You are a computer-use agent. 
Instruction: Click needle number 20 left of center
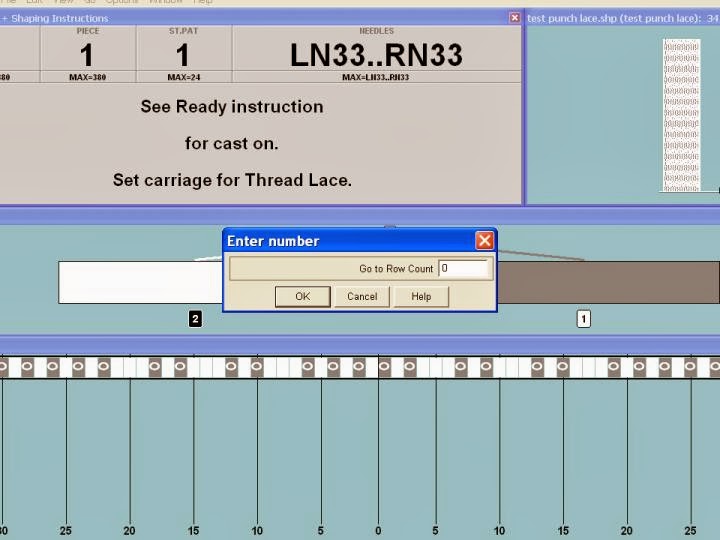coord(129,531)
